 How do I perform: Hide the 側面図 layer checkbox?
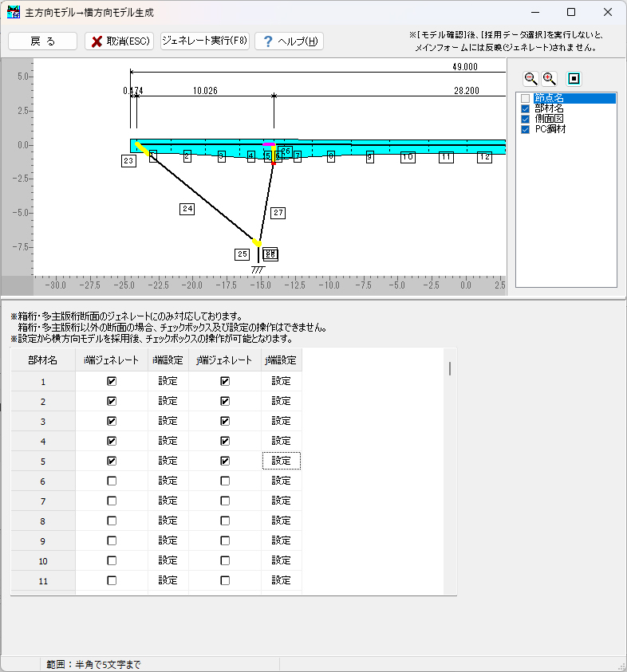(525, 119)
